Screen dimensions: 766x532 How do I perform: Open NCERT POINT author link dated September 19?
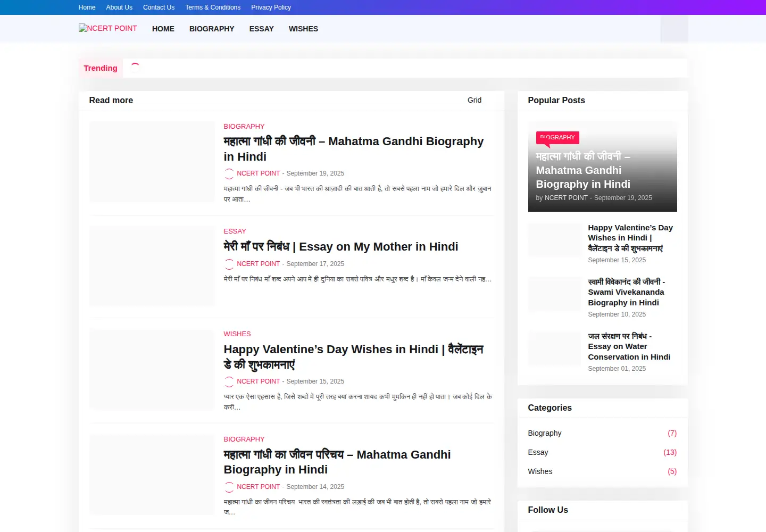click(258, 173)
